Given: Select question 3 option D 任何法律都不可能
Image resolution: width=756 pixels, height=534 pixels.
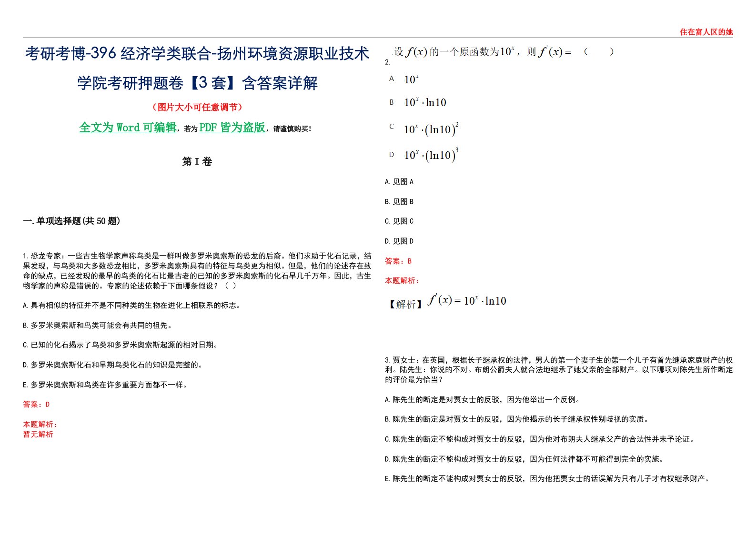Looking at the screenshot, I should [x=524, y=459].
